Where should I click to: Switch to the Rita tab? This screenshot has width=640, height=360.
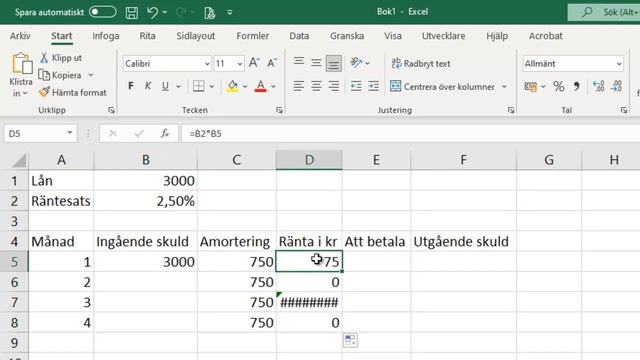point(147,36)
